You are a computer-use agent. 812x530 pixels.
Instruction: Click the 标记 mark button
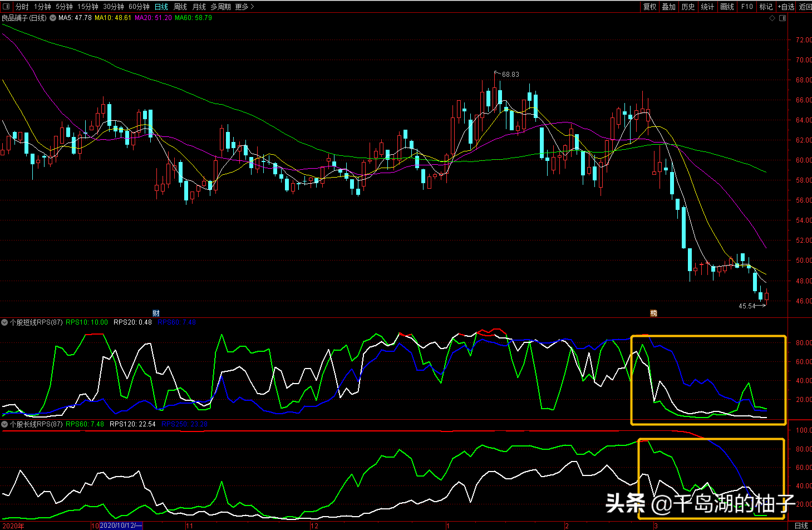(x=766, y=7)
